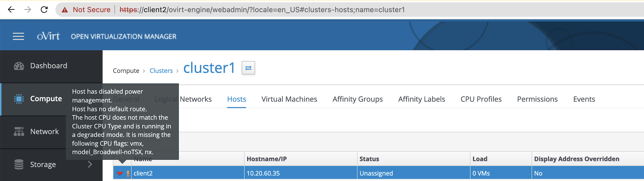Image resolution: width=644 pixels, height=181 pixels.
Task: Click the orange exclamation warning on client2
Action: pyautogui.click(x=128, y=173)
